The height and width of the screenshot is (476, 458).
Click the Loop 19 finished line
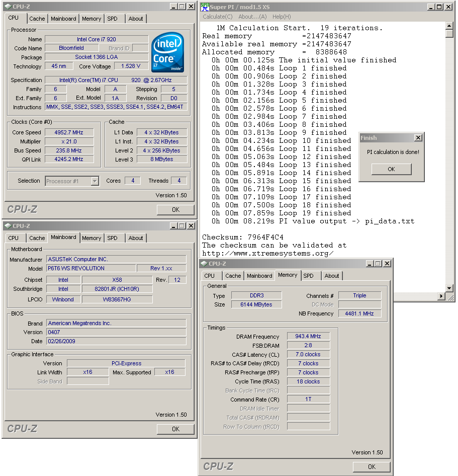(281, 213)
